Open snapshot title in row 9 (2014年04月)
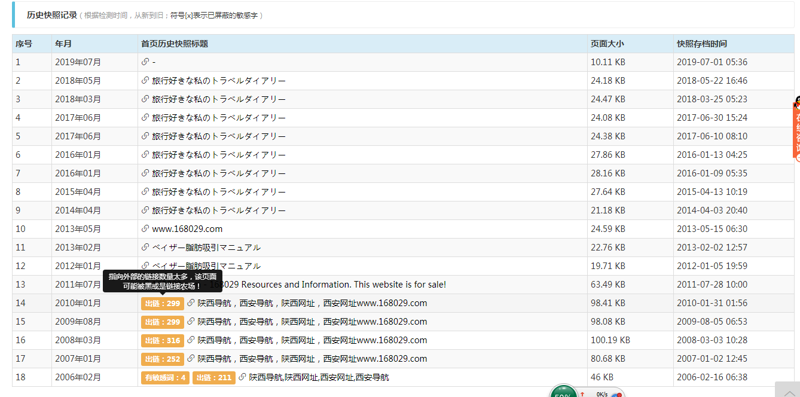 tap(219, 210)
